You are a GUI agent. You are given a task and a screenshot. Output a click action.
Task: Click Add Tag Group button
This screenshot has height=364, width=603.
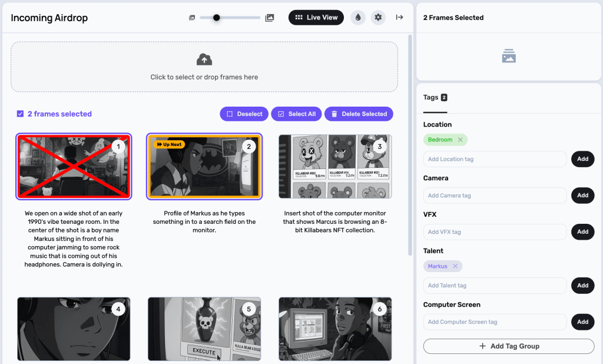click(x=509, y=346)
